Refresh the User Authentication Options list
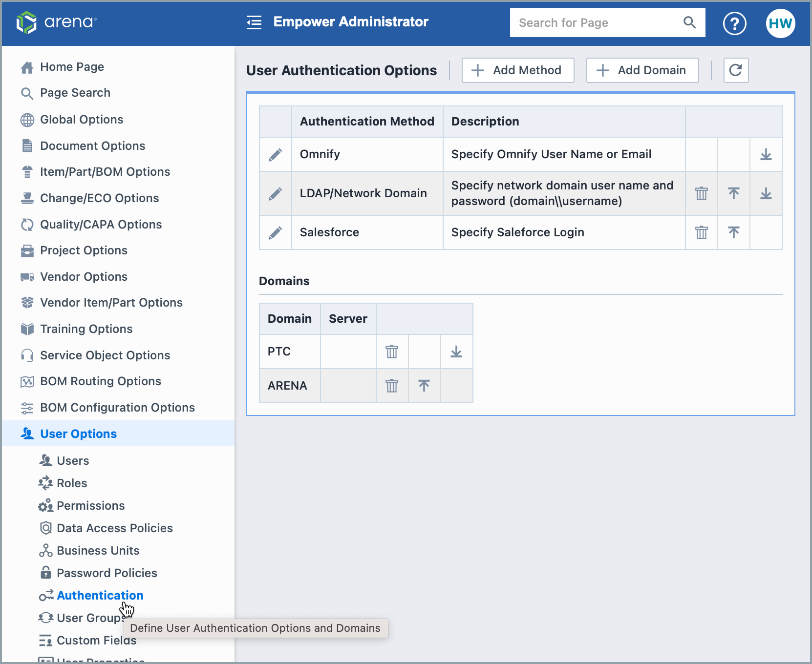 pyautogui.click(x=736, y=70)
